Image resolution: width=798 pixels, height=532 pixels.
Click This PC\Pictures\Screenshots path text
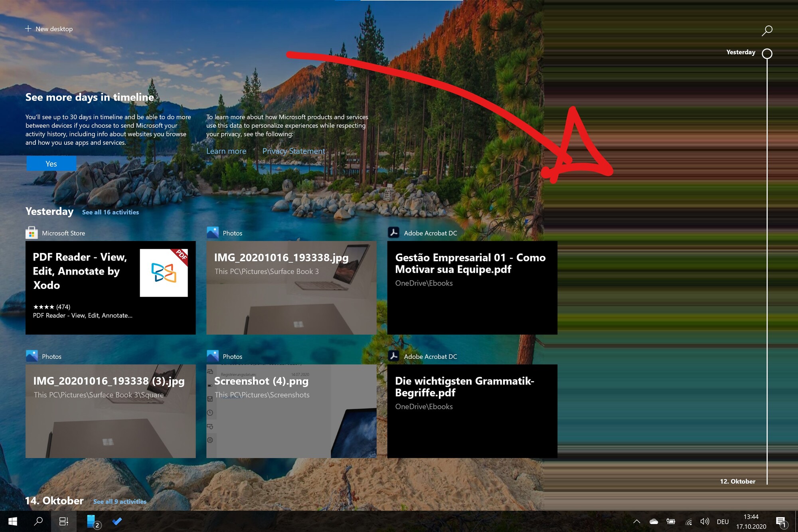click(262, 395)
